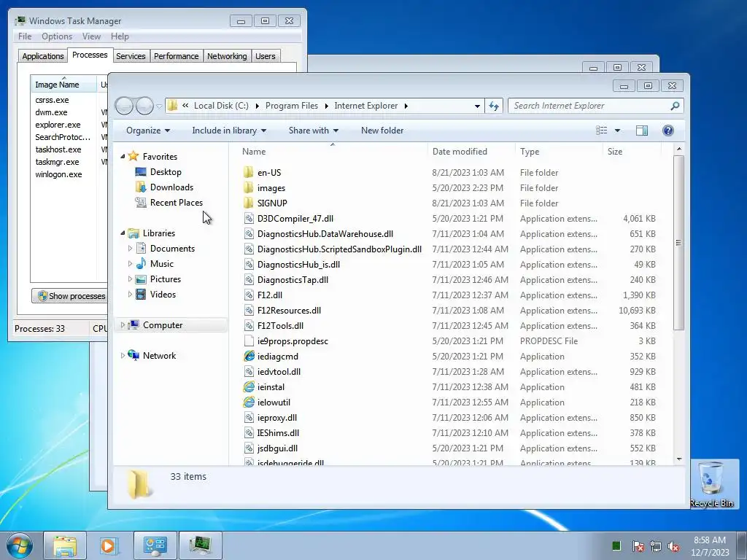Collapse the Libraries tree section

[x=123, y=233]
